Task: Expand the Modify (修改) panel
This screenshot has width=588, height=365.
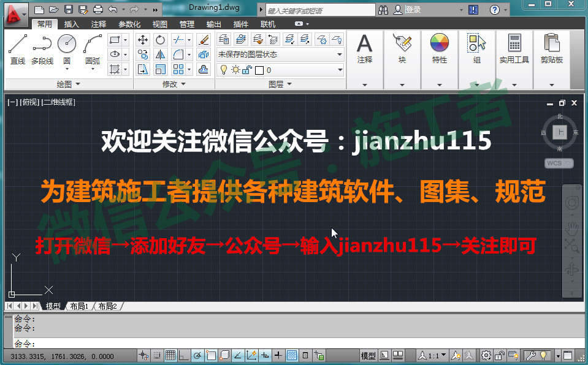Action: [x=174, y=84]
